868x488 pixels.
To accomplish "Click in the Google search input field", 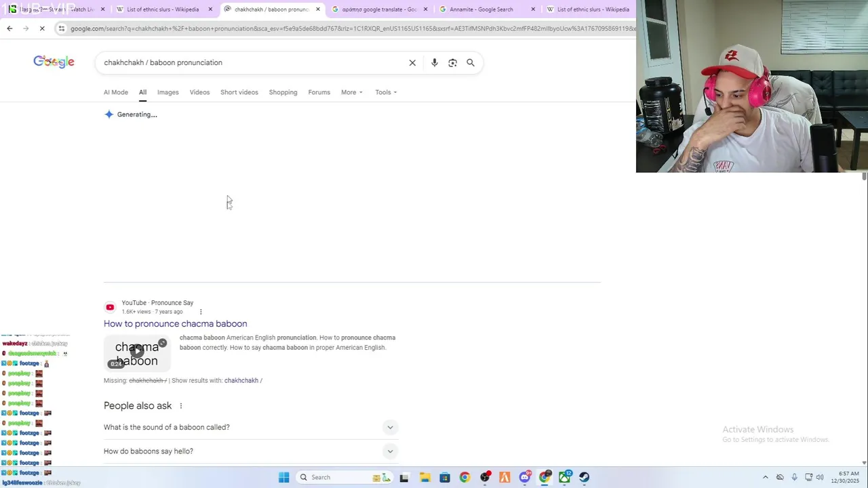I will [x=251, y=62].
